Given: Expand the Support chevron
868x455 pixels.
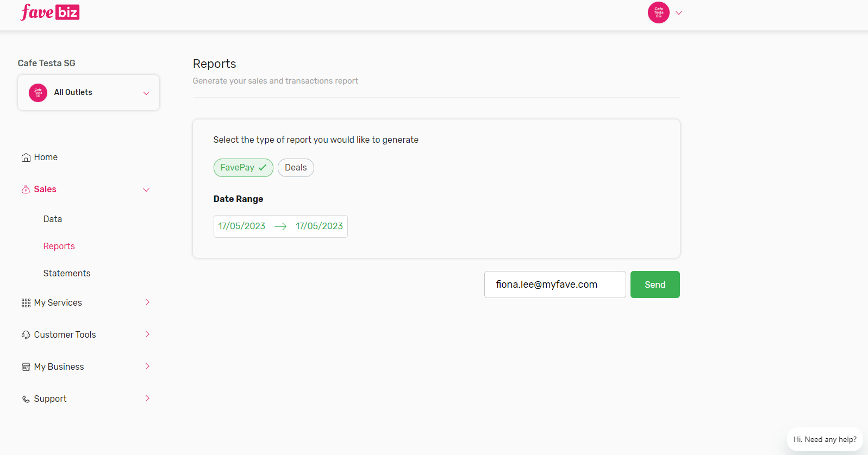Looking at the screenshot, I should coord(147,399).
